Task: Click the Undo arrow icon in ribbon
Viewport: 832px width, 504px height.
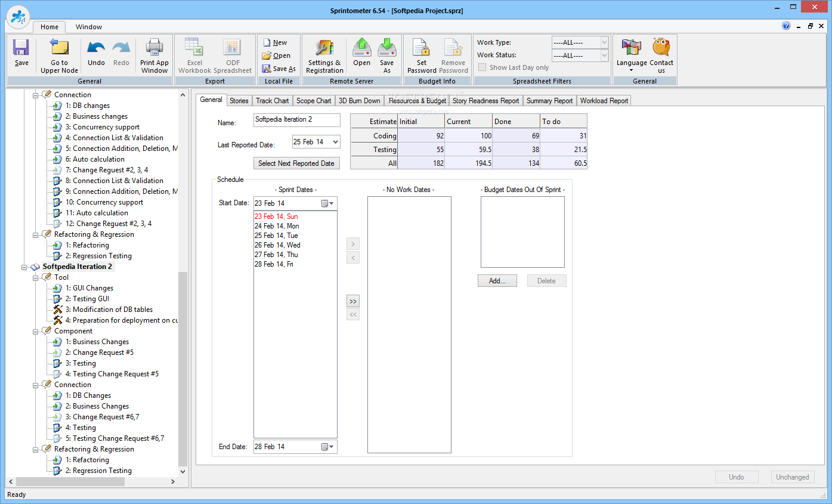Action: (96, 48)
